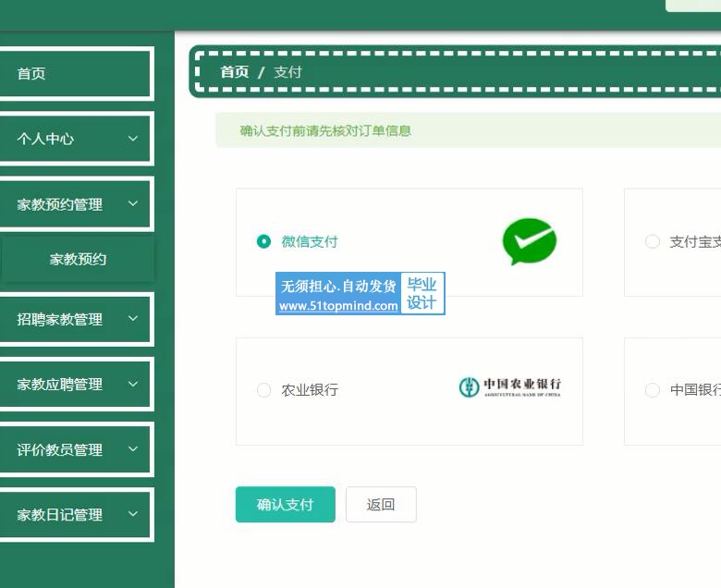The image size is (721, 588).
Task: Click the WeChat Pay green logo icon
Action: (x=530, y=241)
